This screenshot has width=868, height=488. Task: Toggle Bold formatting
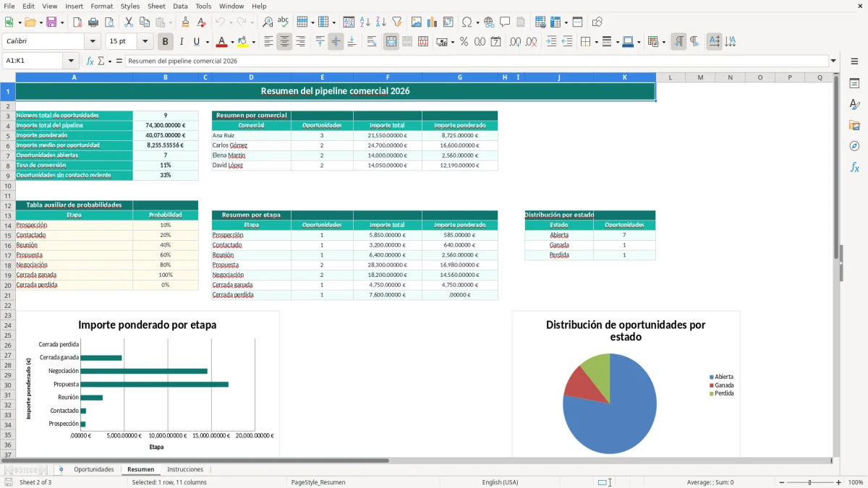[165, 42]
